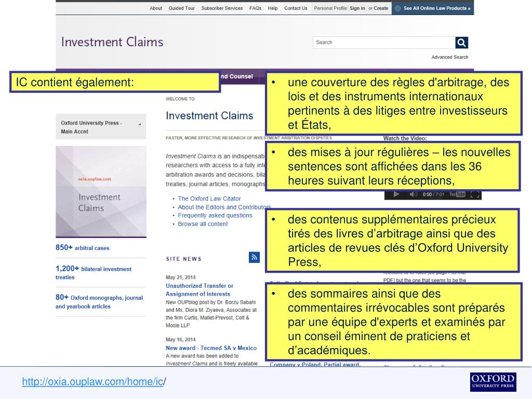
Task: Click the Investment Claims site title logo
Action: (x=112, y=42)
